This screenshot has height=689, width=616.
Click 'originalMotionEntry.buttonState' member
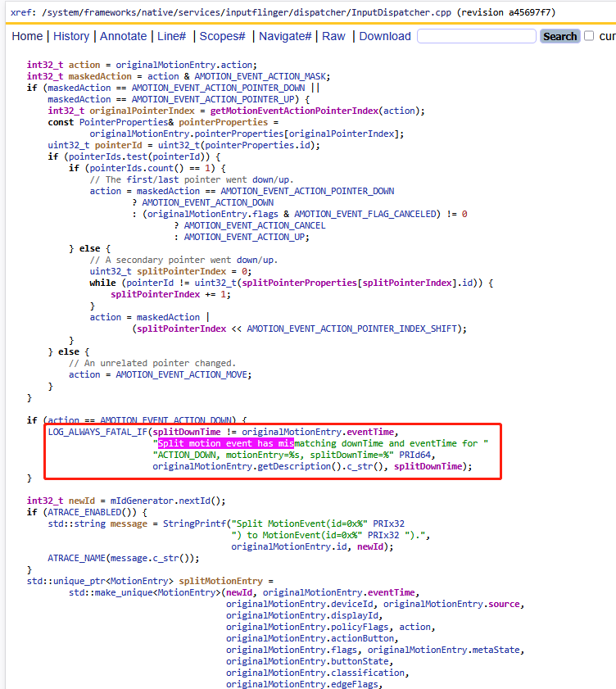[x=307, y=661]
